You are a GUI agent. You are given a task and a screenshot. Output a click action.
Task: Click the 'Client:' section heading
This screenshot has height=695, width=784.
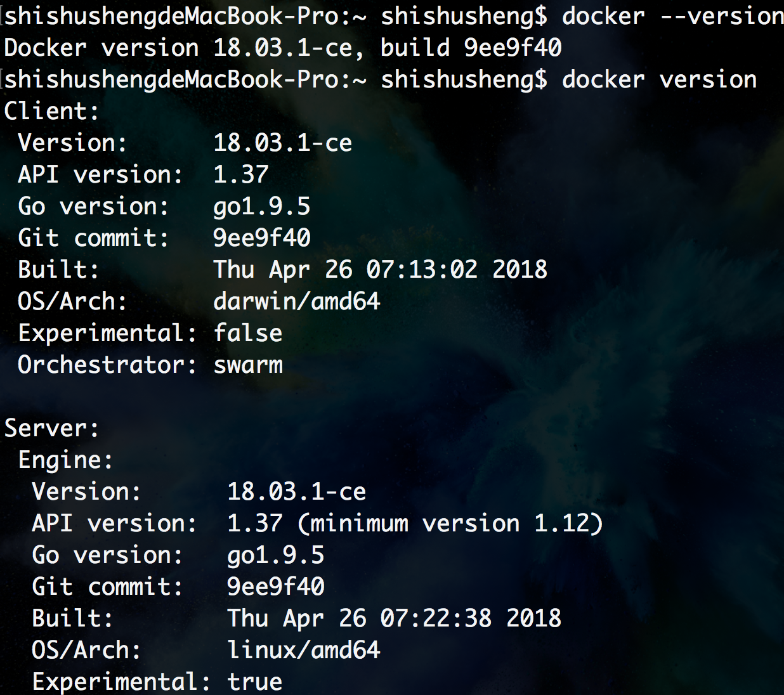tap(52, 111)
